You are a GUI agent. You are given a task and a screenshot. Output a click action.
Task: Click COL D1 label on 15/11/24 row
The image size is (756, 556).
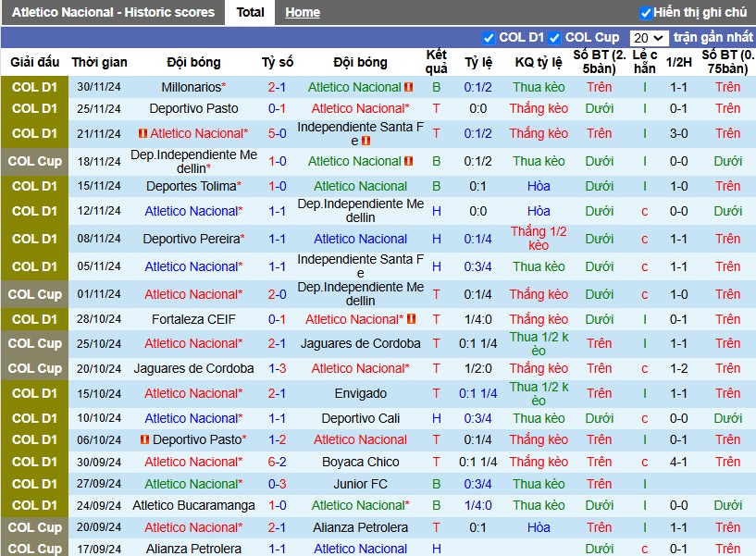tap(35, 186)
